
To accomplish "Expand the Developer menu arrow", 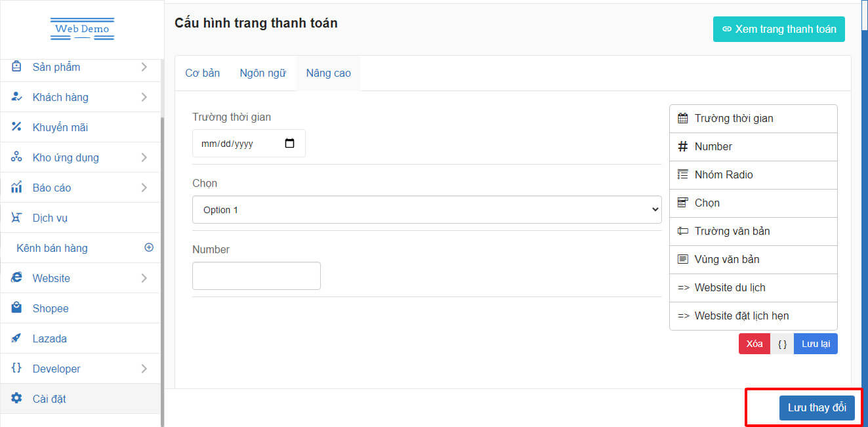I will (x=144, y=369).
